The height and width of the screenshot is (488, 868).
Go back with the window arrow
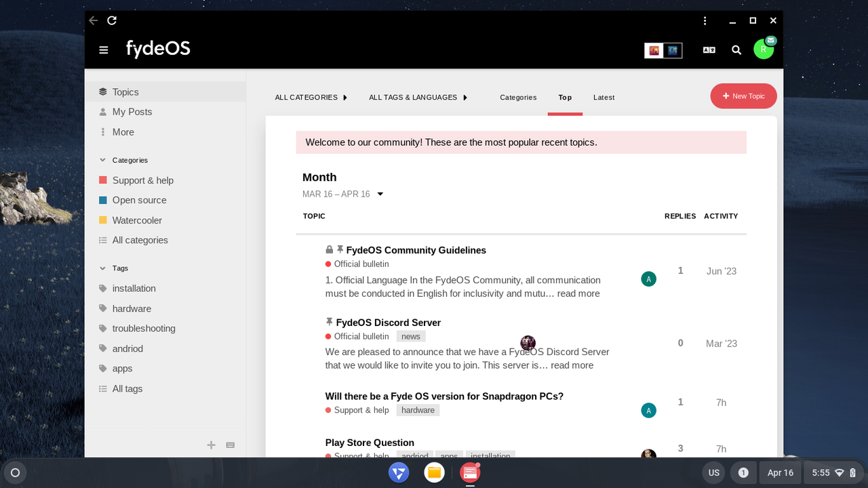click(94, 20)
